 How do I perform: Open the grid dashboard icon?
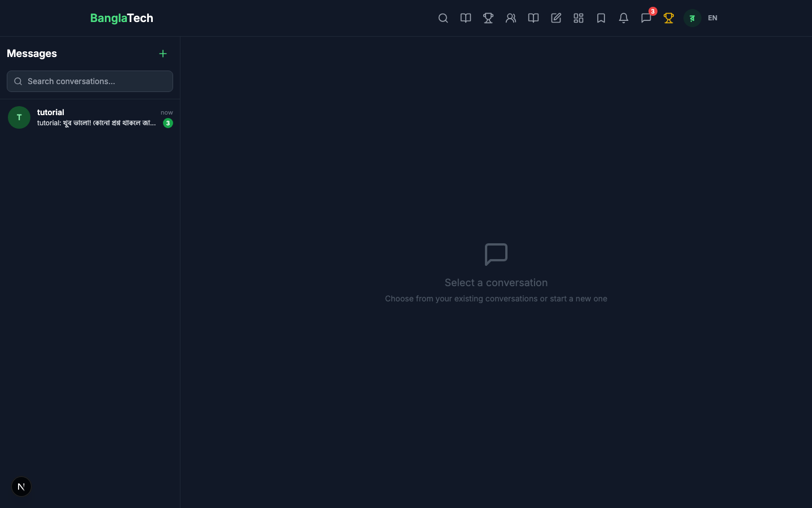coord(579,18)
